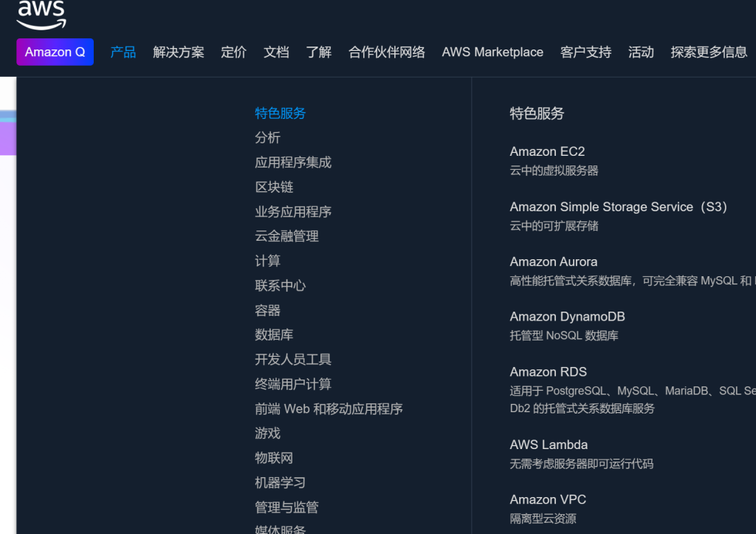Open the 合作伙伴网络 menu
The width and height of the screenshot is (756, 534).
pos(387,52)
